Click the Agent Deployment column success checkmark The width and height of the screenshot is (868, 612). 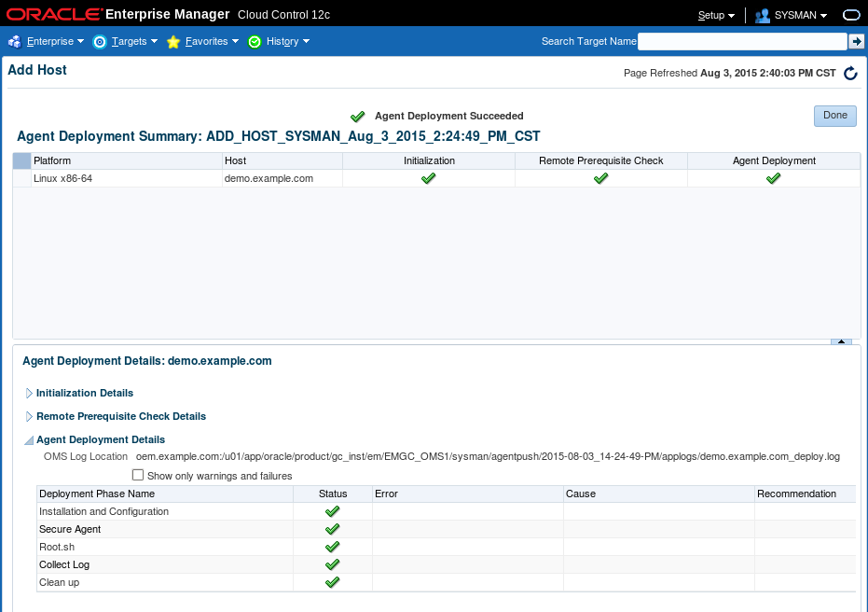point(773,178)
